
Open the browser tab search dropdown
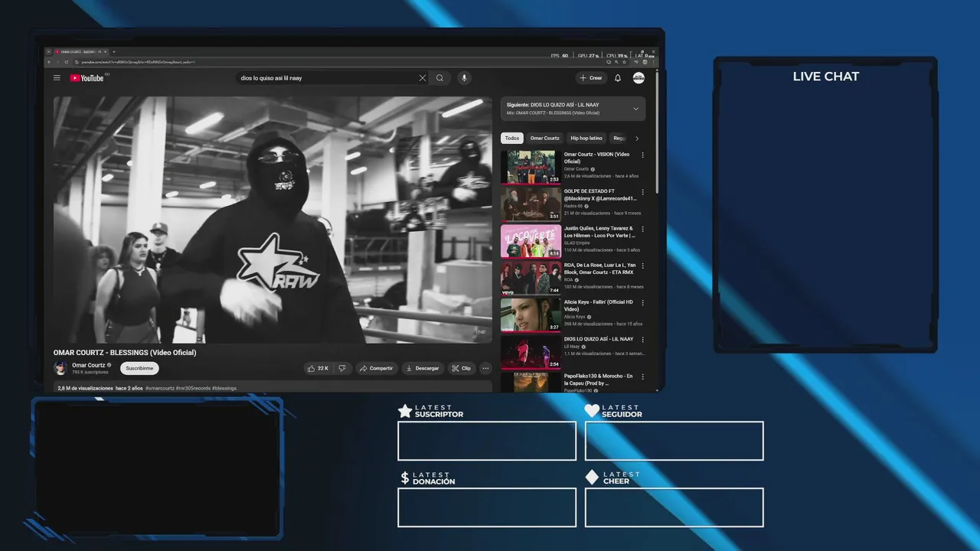[x=48, y=51]
